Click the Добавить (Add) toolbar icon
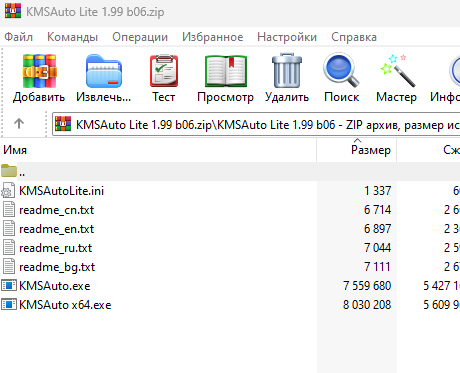 [39, 71]
